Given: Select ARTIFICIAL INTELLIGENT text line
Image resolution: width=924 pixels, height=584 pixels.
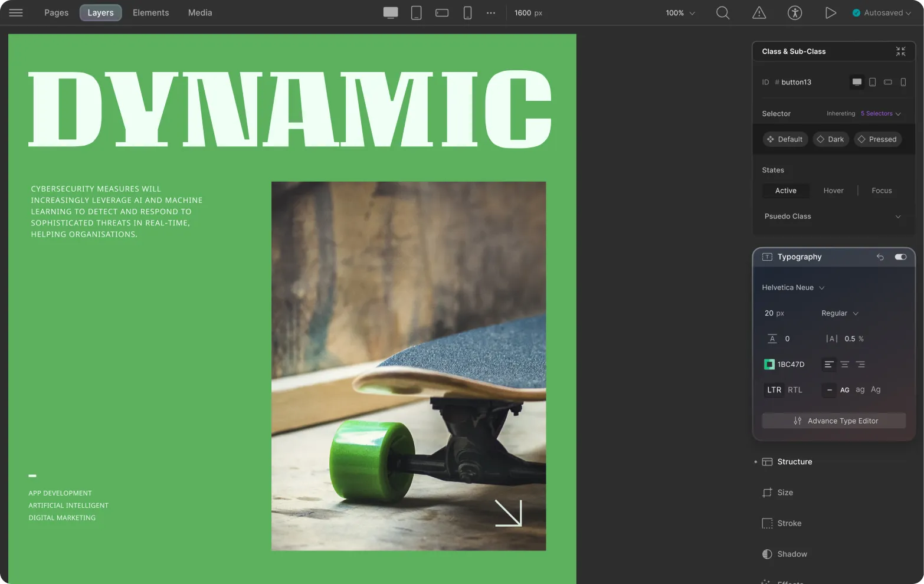Looking at the screenshot, I should [x=68, y=506].
